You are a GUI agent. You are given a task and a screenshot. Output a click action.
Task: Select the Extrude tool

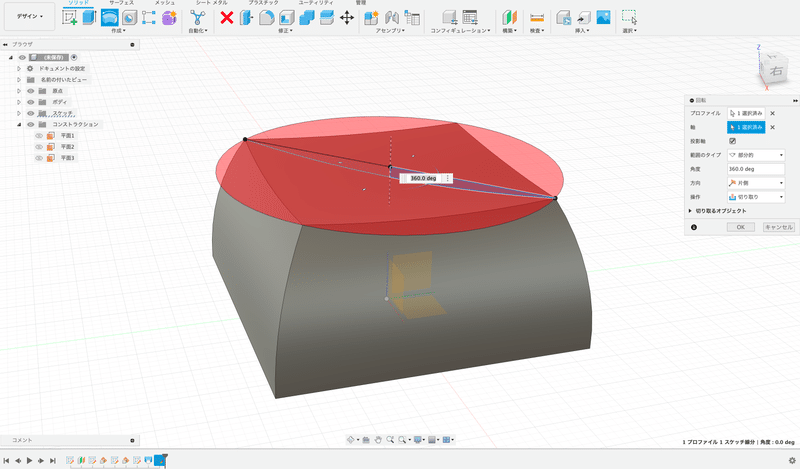tap(89, 17)
